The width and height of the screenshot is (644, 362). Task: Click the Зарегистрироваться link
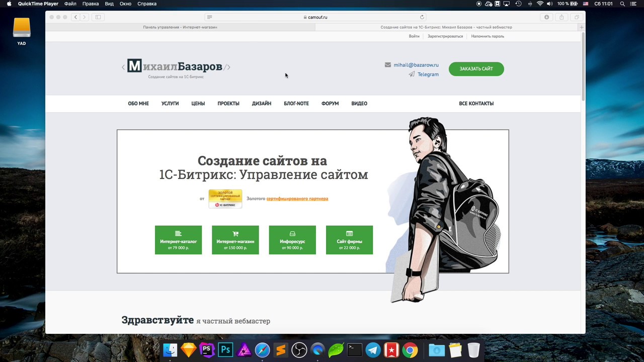tap(445, 36)
